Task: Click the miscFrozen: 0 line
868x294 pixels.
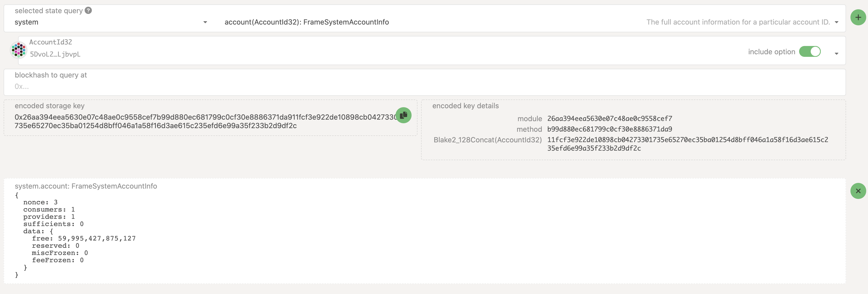Action: click(x=60, y=253)
